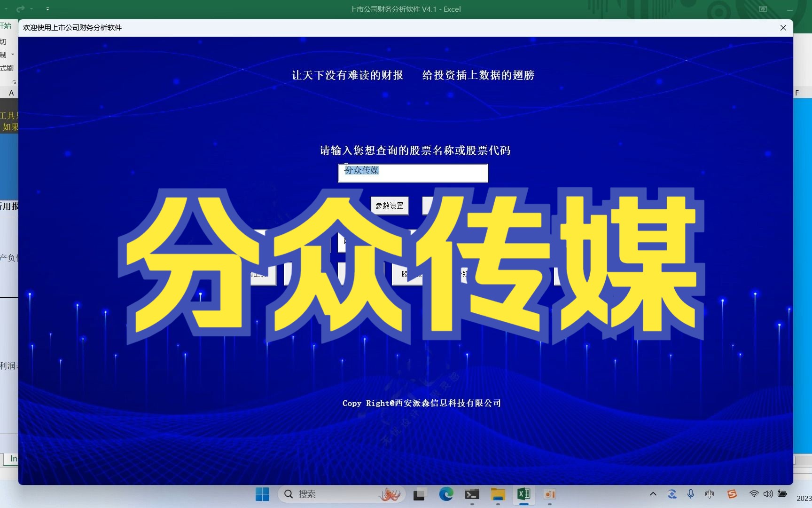Show hidden system tray icons

tap(653, 494)
